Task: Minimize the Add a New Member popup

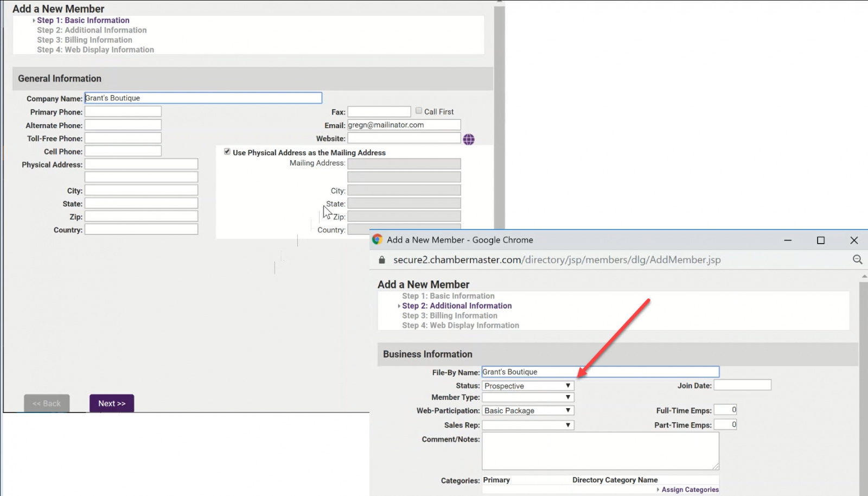Action: [x=788, y=240]
